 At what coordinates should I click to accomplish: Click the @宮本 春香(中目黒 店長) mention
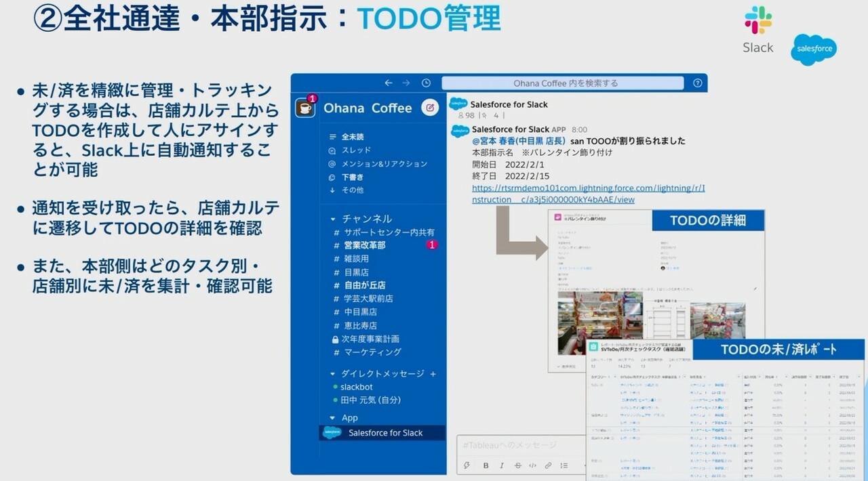(519, 141)
